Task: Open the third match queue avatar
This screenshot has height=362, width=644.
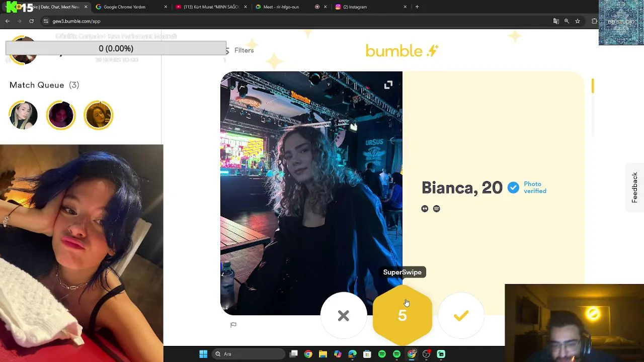Action: click(99, 115)
